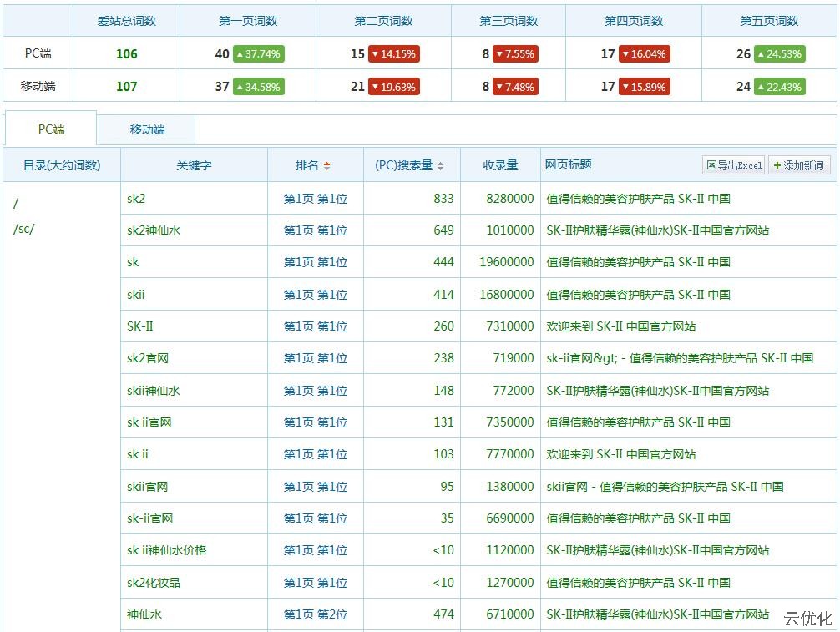
Task: Click the green 24.53% fifth-page badge
Action: [779, 54]
